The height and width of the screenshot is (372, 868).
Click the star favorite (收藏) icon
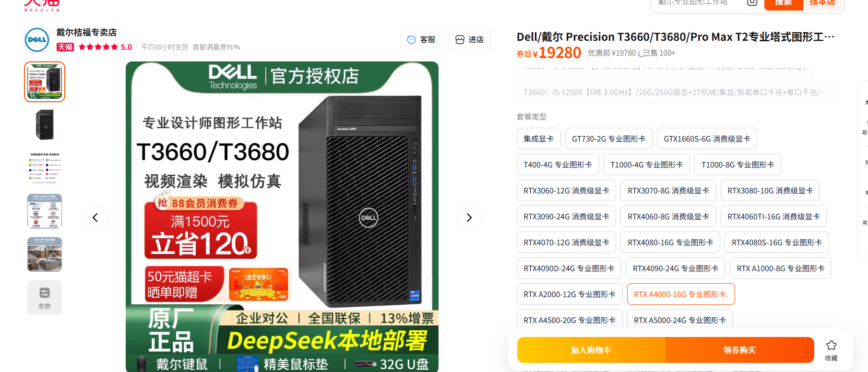[831, 346]
